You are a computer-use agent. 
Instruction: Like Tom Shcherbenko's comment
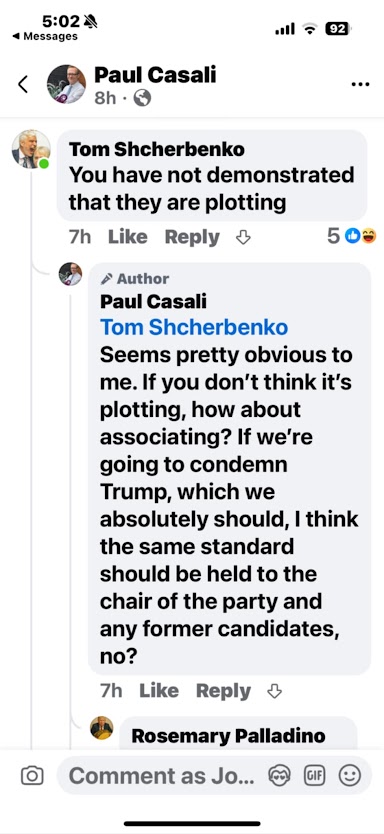tap(128, 237)
